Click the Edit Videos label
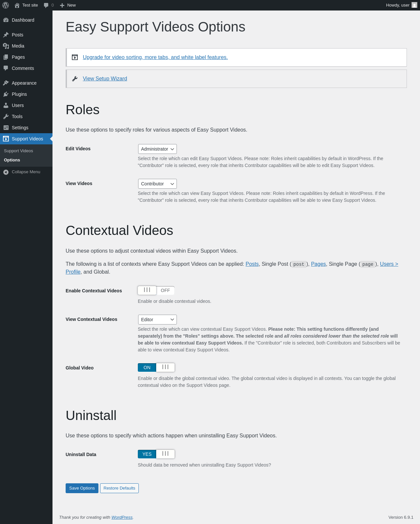Screen dimensions: 420x524 coord(78,149)
